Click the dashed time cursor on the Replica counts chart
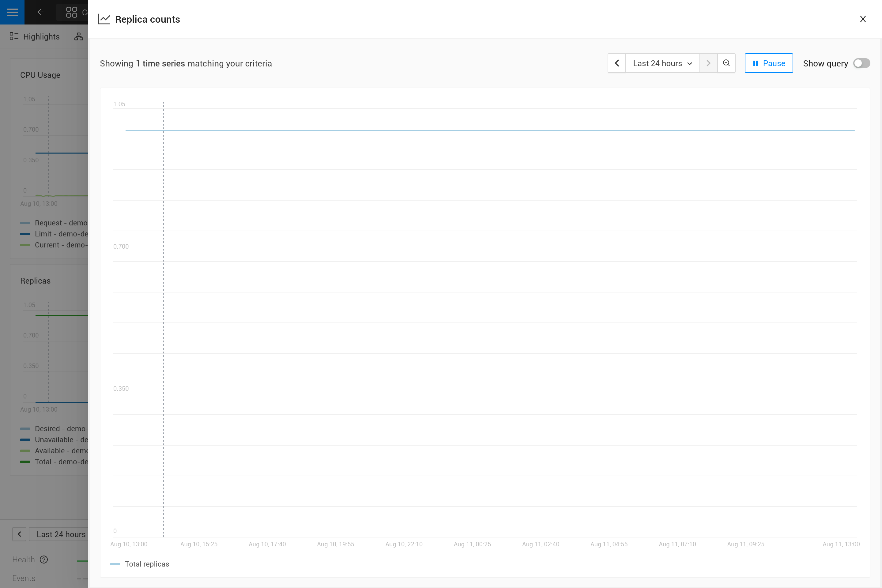Screen dimensions: 882x588 (163, 319)
